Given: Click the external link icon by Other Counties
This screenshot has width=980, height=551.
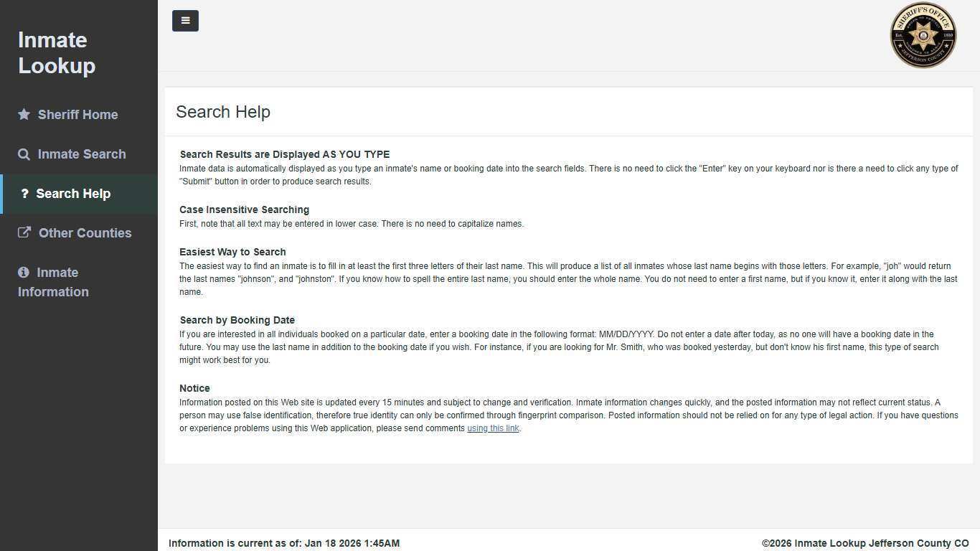Looking at the screenshot, I should click(24, 232).
